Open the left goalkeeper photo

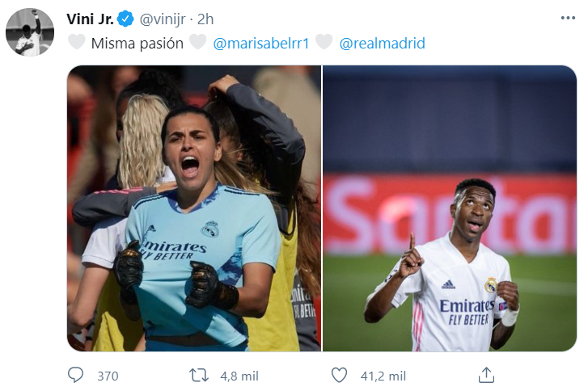pyautogui.click(x=194, y=208)
